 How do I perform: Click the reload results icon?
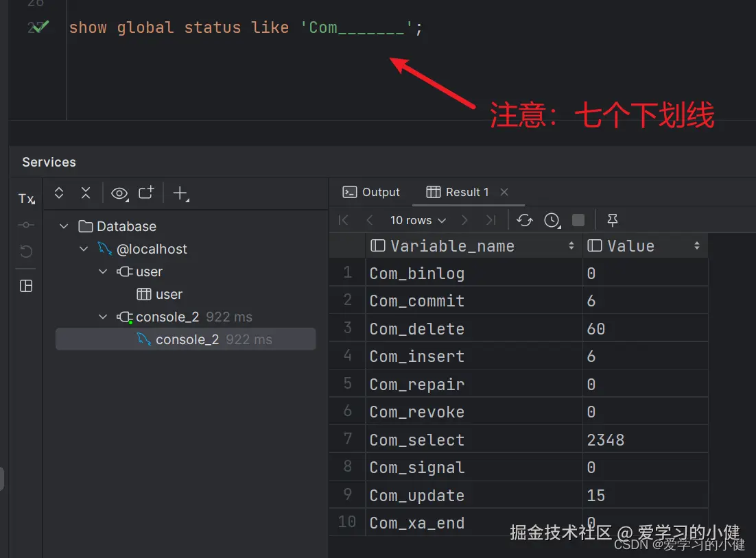[x=525, y=220]
